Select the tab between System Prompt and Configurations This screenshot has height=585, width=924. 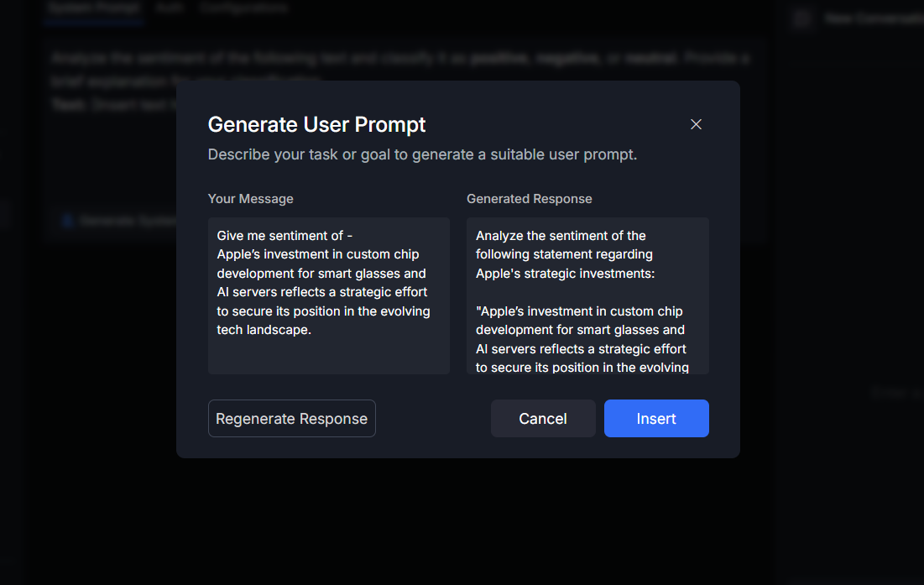(x=170, y=8)
